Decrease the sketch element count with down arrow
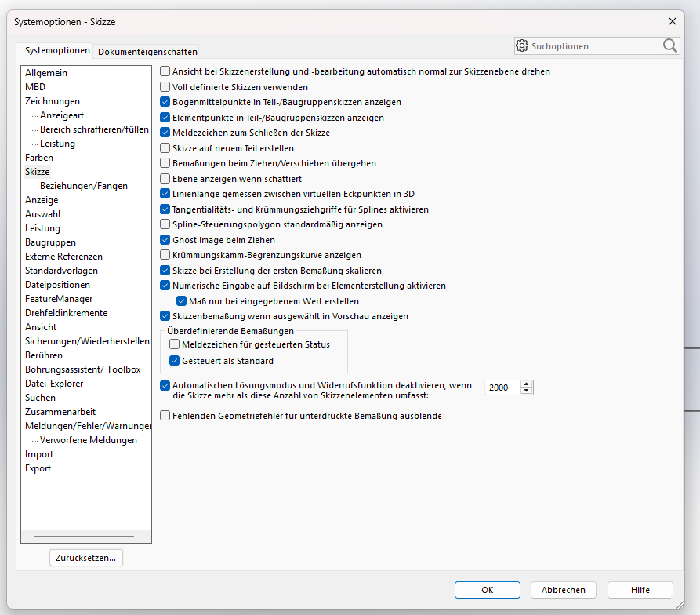 [x=527, y=391]
